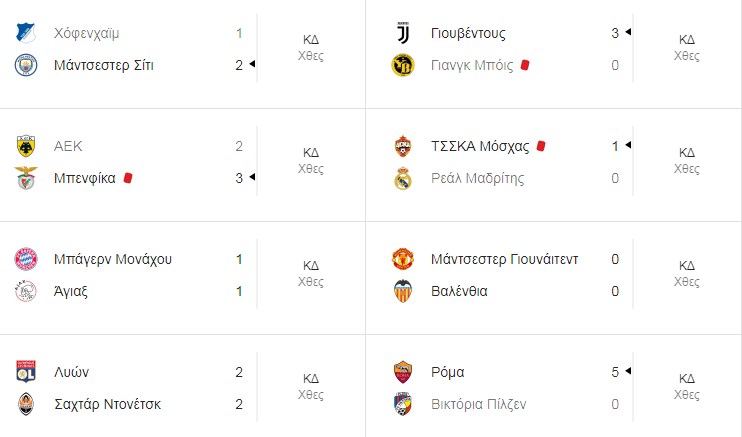Image resolution: width=742 pixels, height=437 pixels.
Task: Open Λυών versus Σαχτάρ Ντονέτσκ match
Action: [183, 388]
